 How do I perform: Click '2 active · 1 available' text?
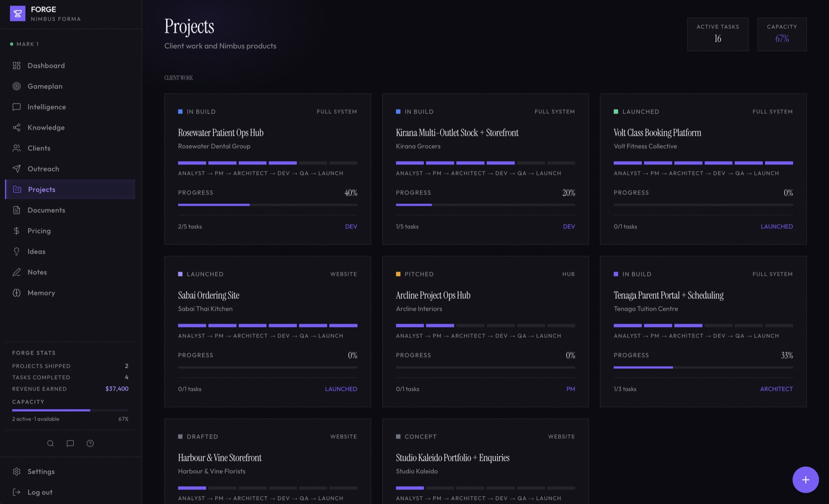36,419
